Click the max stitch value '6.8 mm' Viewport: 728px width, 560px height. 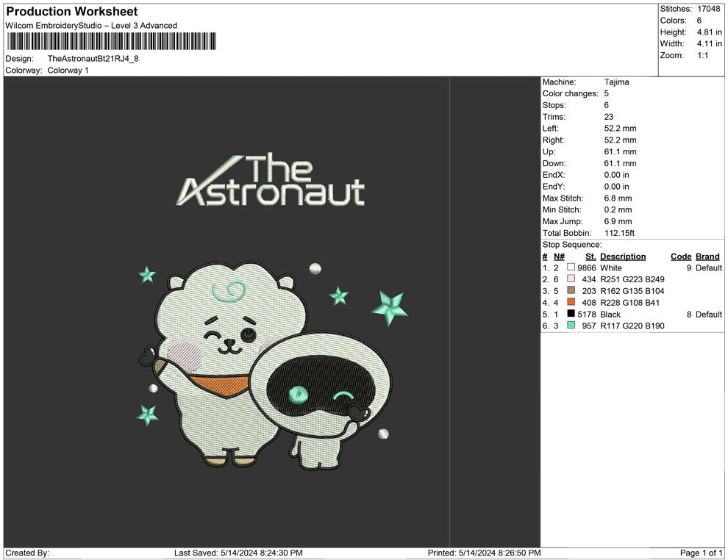pos(618,198)
